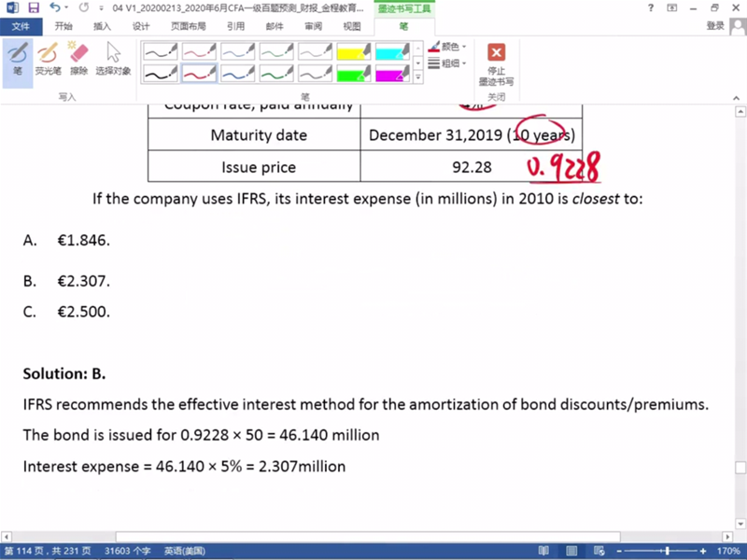
Task: Pick the yellow highlighter pen
Action: coord(354,51)
